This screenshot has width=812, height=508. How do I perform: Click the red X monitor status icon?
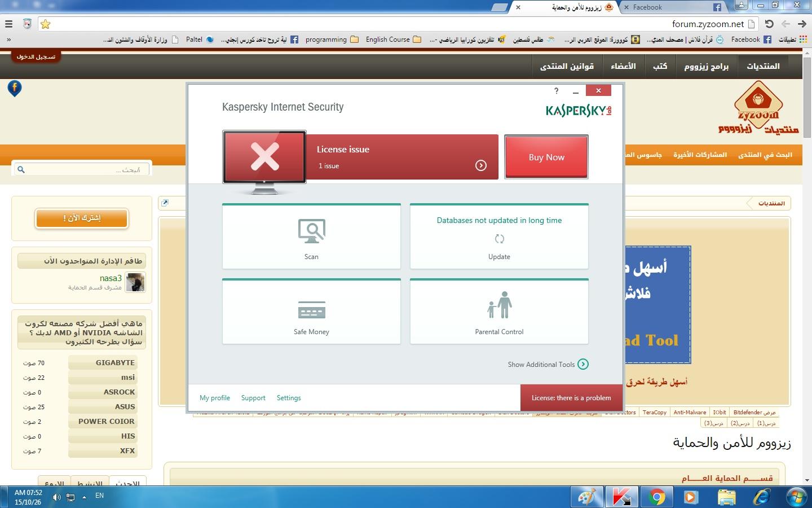(x=264, y=157)
